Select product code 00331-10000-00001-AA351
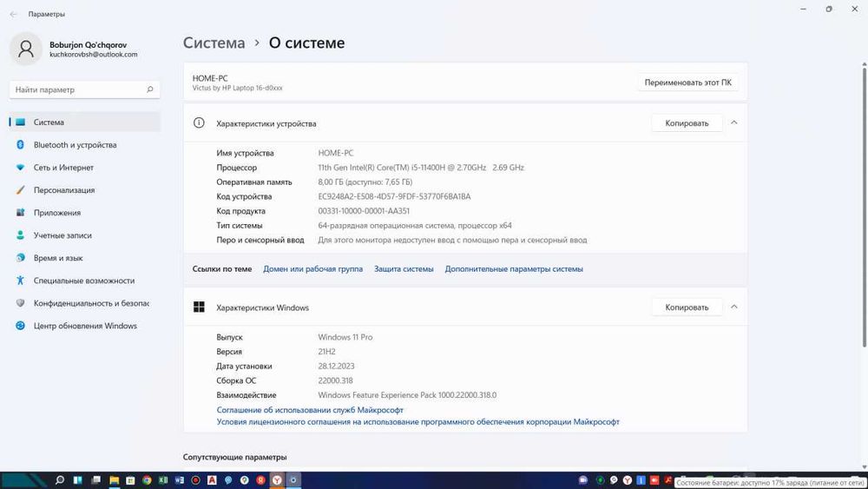868x489 pixels. [364, 211]
